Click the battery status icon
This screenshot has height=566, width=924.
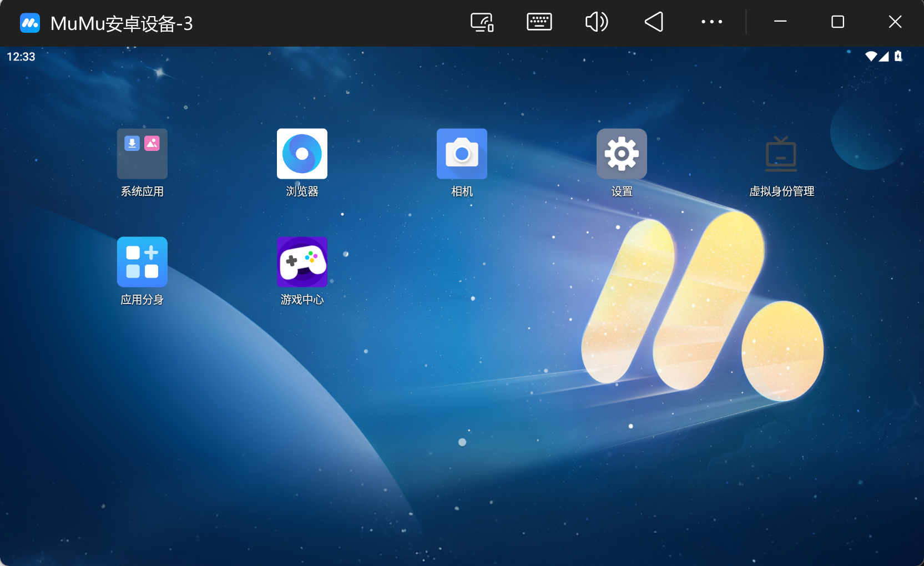point(898,56)
